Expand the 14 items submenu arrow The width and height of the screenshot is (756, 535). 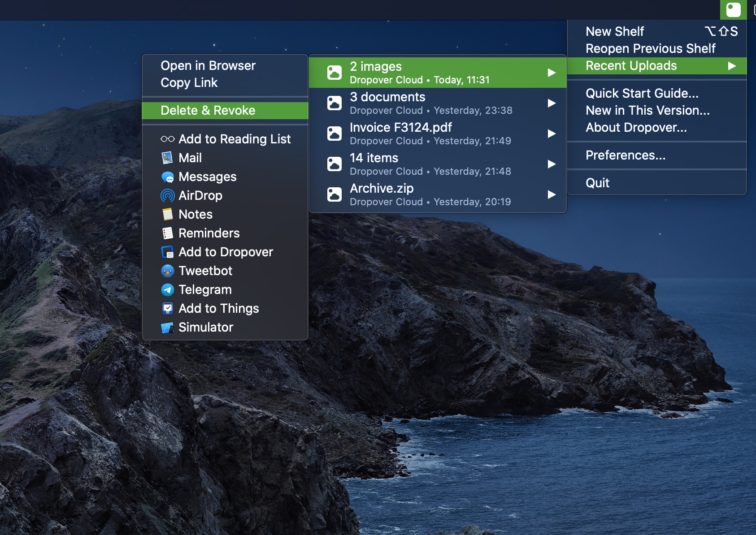click(x=552, y=164)
